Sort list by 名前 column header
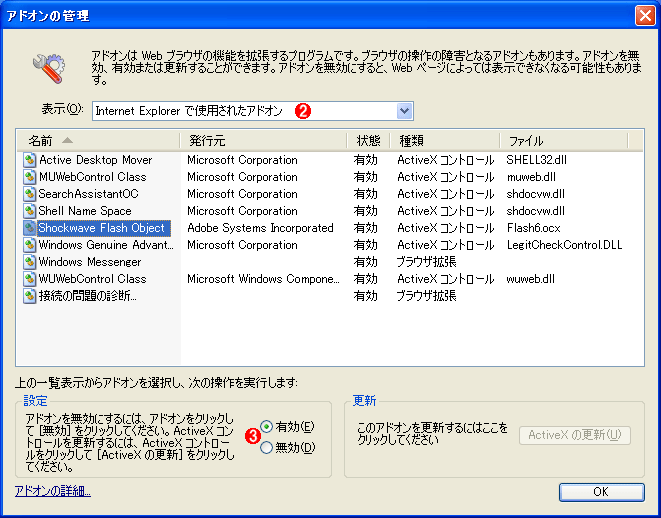661x518 pixels. coord(98,141)
